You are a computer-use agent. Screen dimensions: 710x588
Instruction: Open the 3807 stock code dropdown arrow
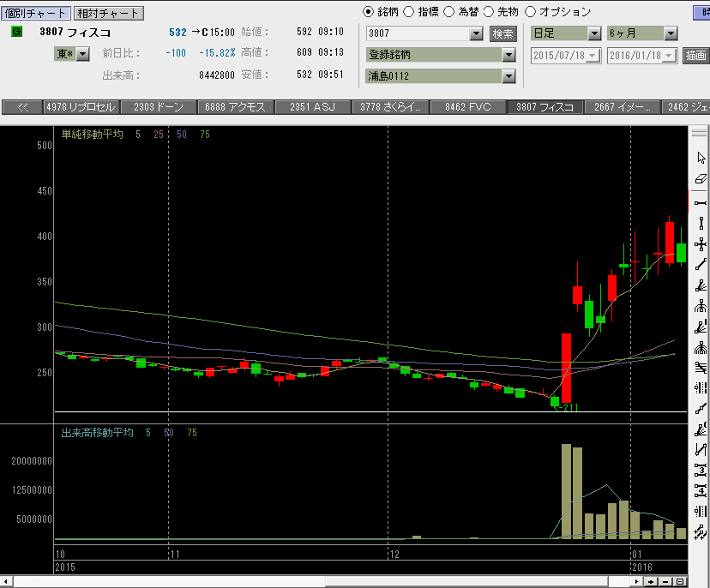point(476,33)
